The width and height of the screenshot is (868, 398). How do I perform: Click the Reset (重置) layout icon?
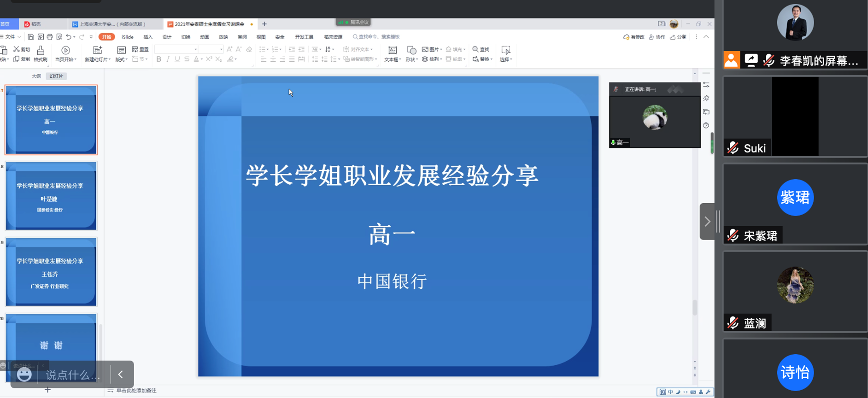click(135, 49)
